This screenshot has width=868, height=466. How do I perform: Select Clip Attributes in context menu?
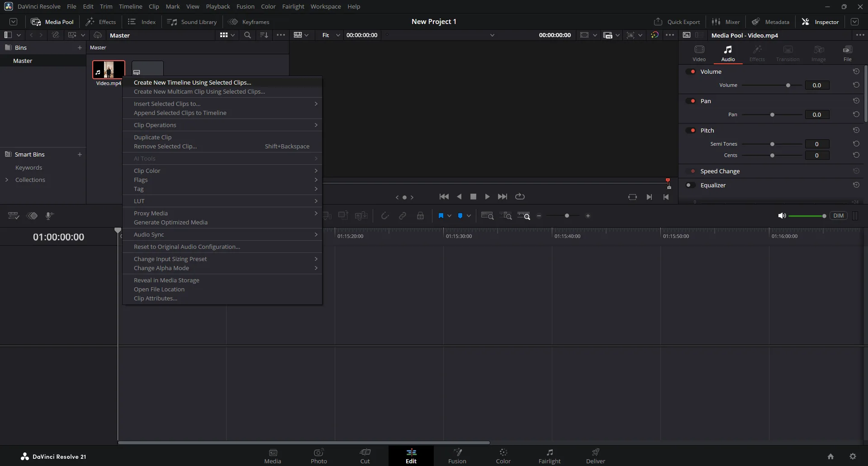click(x=222, y=298)
